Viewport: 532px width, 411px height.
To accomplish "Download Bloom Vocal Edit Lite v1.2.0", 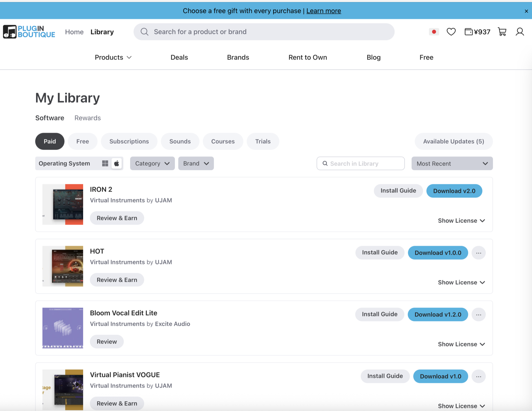I will pyautogui.click(x=438, y=314).
